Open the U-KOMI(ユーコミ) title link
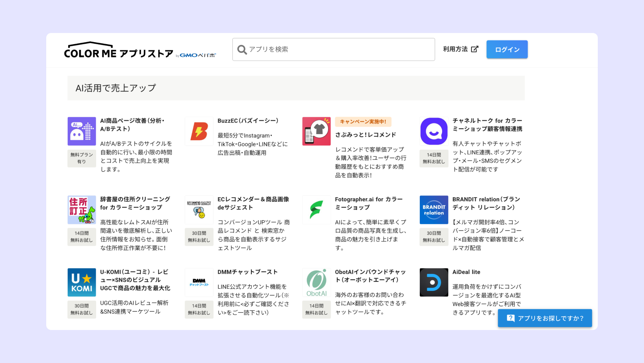The image size is (644, 363). (135, 280)
